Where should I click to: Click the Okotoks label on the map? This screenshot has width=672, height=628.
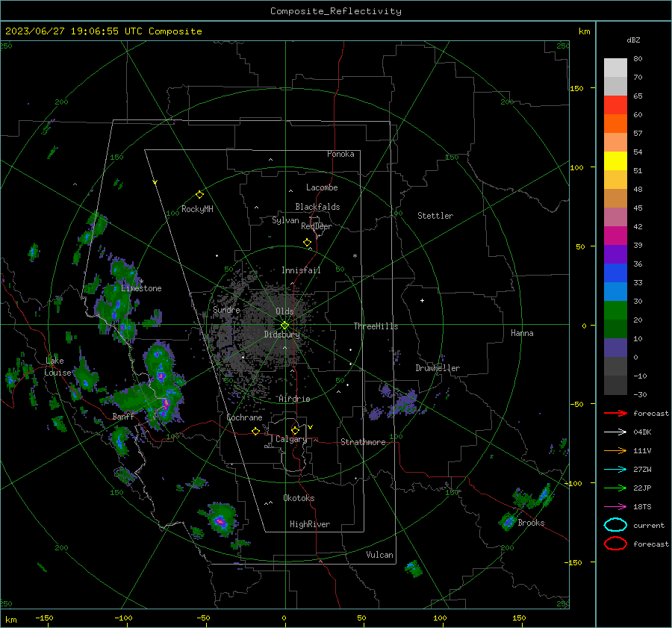[299, 498]
